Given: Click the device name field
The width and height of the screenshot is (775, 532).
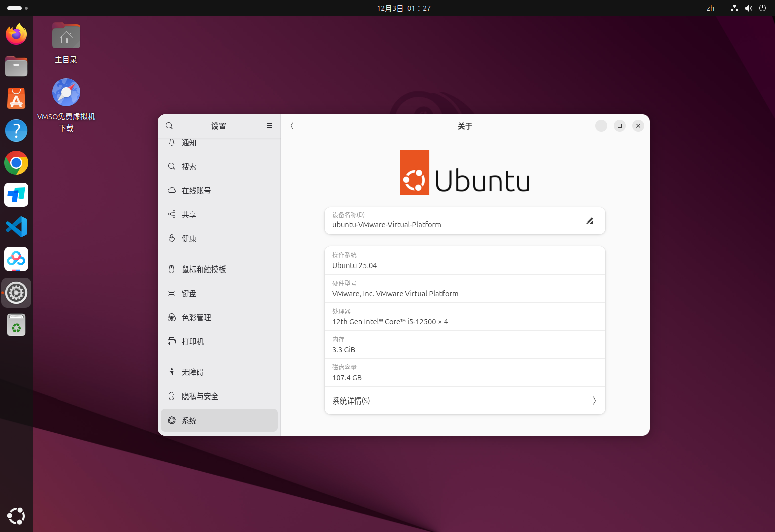Looking at the screenshot, I should click(x=452, y=221).
